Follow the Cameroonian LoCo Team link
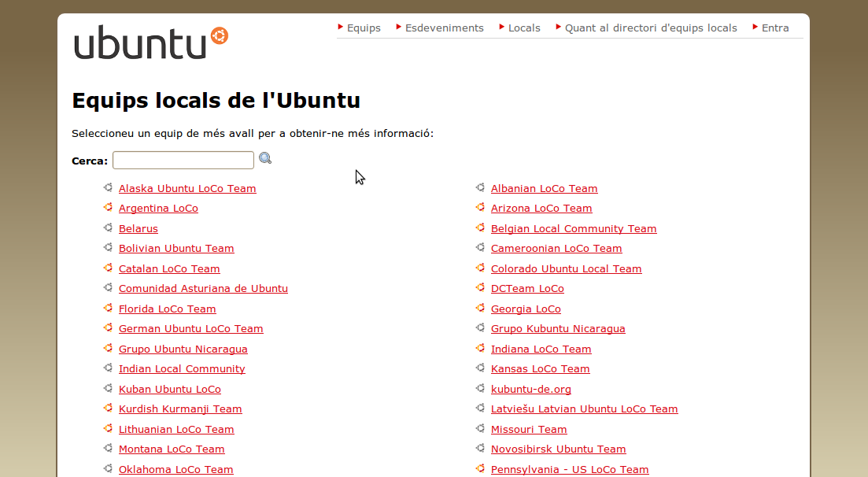Image resolution: width=868 pixels, height=477 pixels. coord(556,248)
